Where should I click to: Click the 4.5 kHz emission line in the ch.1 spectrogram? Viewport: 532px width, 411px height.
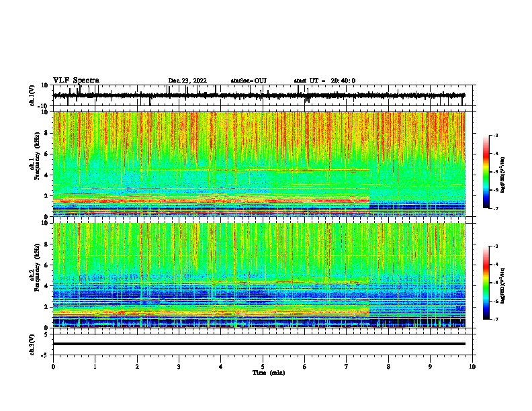258,170
